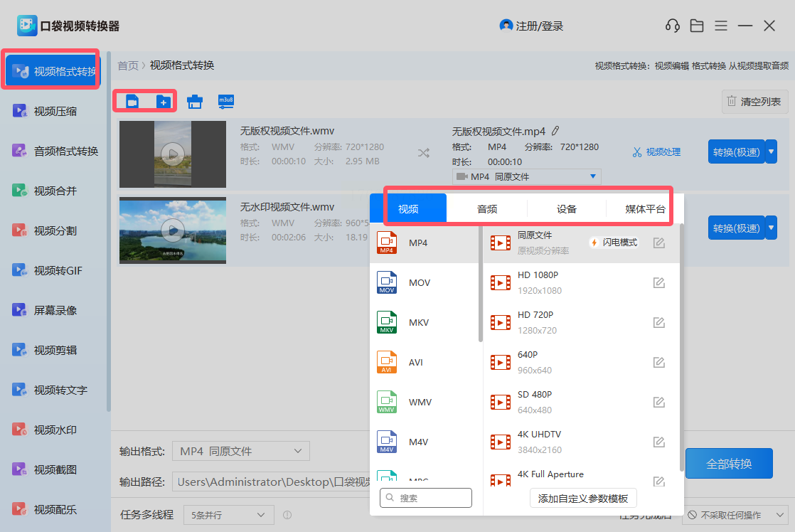
Task: Switch to the 媒体平台 tab
Action: [645, 209]
